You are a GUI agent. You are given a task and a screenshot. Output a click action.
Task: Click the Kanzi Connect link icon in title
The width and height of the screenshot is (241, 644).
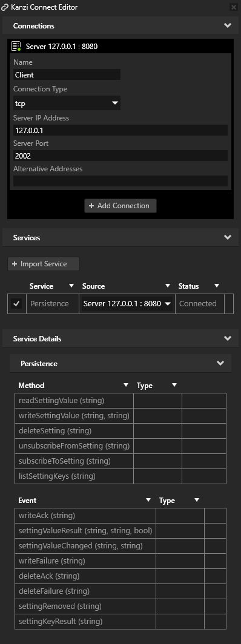tap(5, 7)
